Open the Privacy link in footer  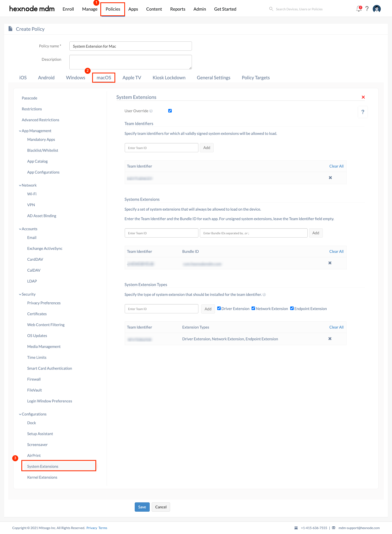tap(92, 528)
